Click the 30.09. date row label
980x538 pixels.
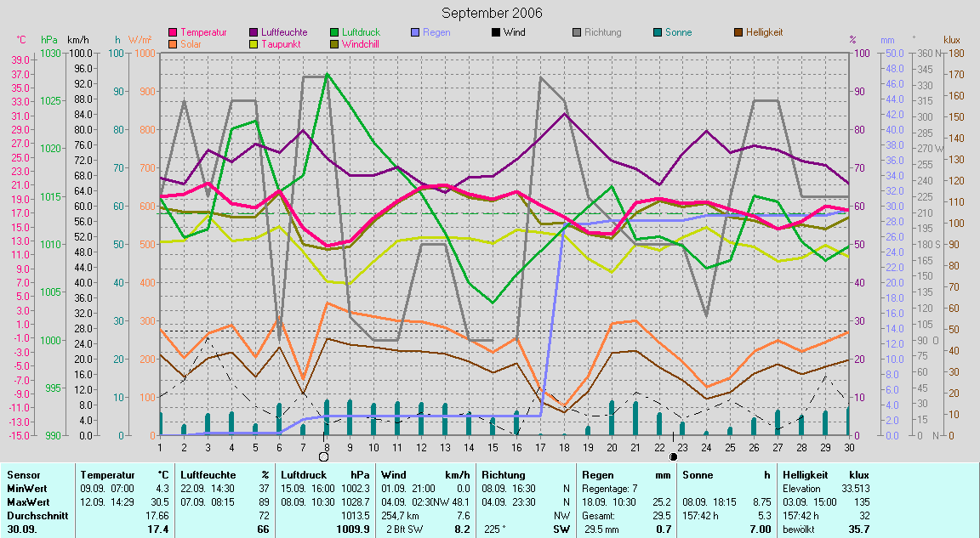coord(22,529)
